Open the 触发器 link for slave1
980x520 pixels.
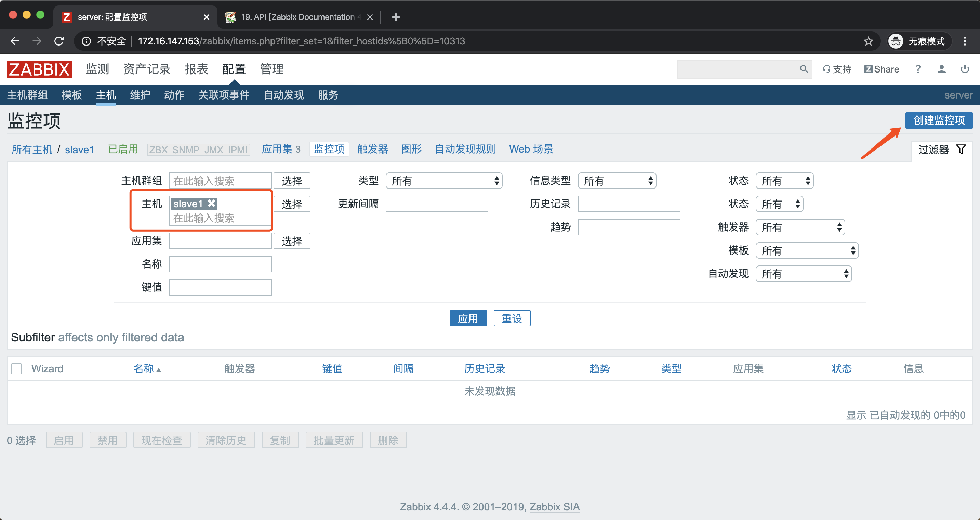tap(372, 149)
